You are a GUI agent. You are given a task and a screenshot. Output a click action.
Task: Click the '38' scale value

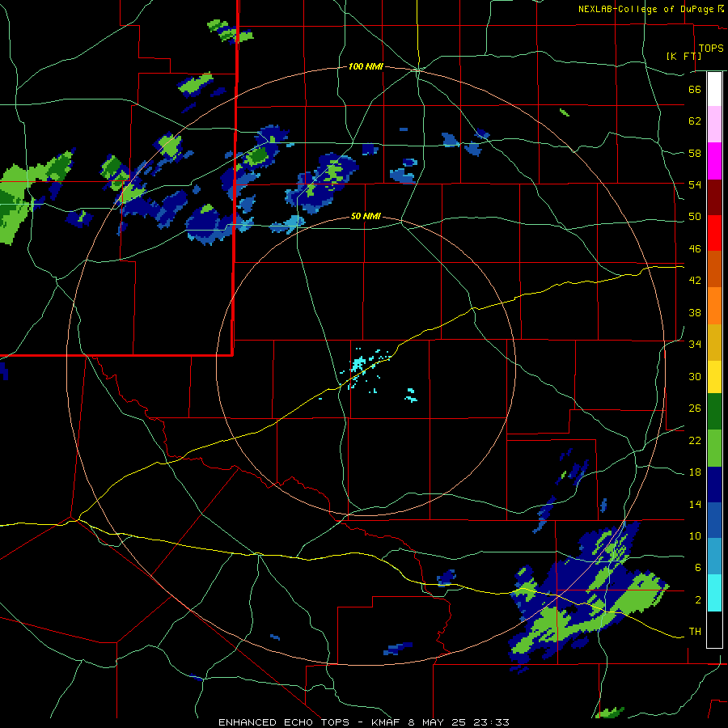[x=695, y=312]
